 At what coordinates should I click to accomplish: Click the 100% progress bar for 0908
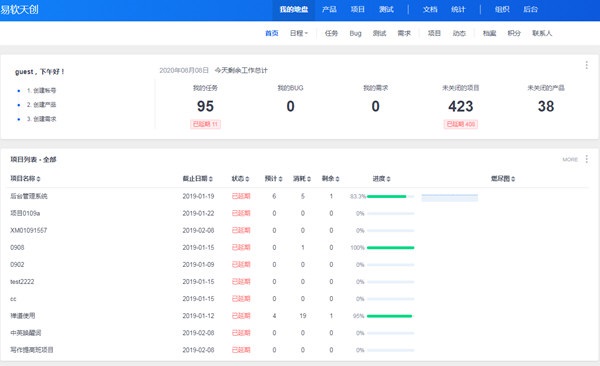tap(390, 248)
